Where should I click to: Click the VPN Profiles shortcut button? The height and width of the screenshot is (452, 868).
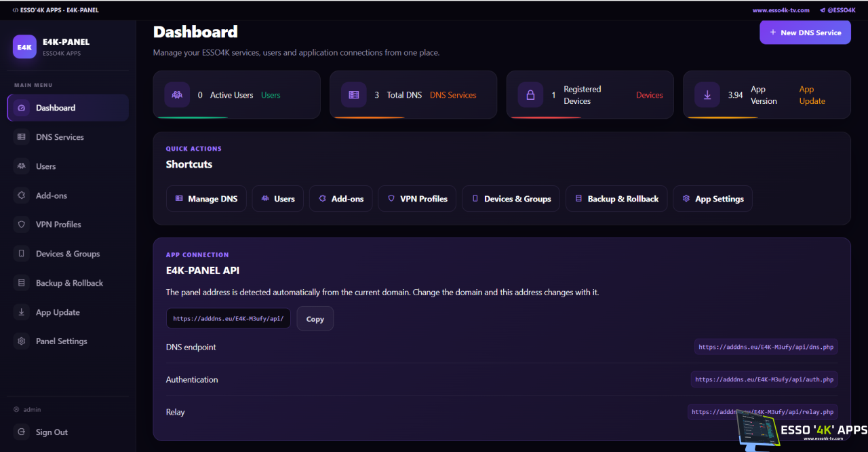coord(417,199)
